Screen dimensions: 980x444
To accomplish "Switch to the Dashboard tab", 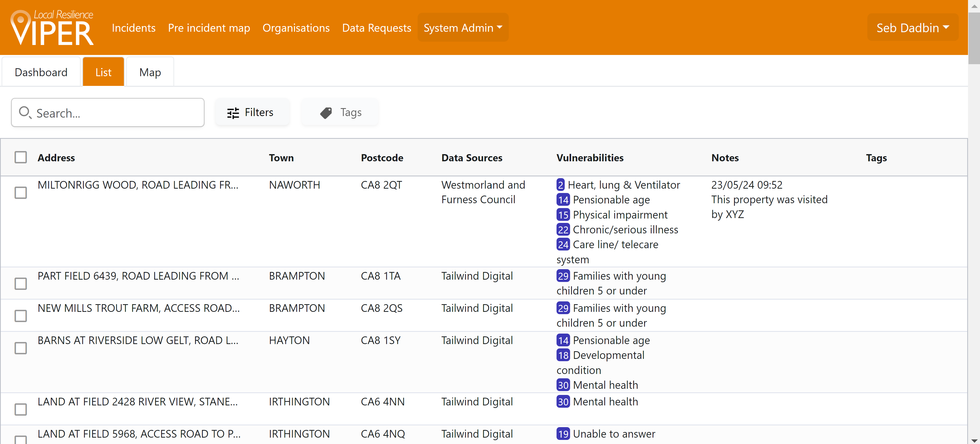I will (x=41, y=72).
